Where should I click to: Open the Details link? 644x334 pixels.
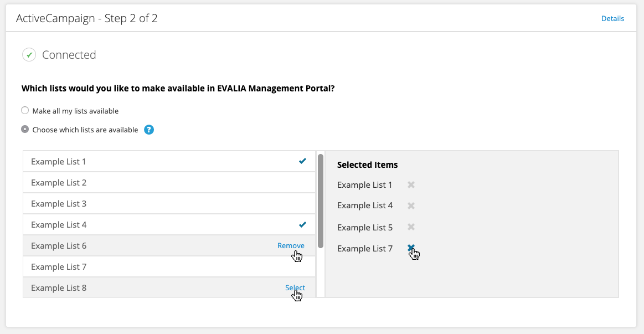tap(612, 18)
